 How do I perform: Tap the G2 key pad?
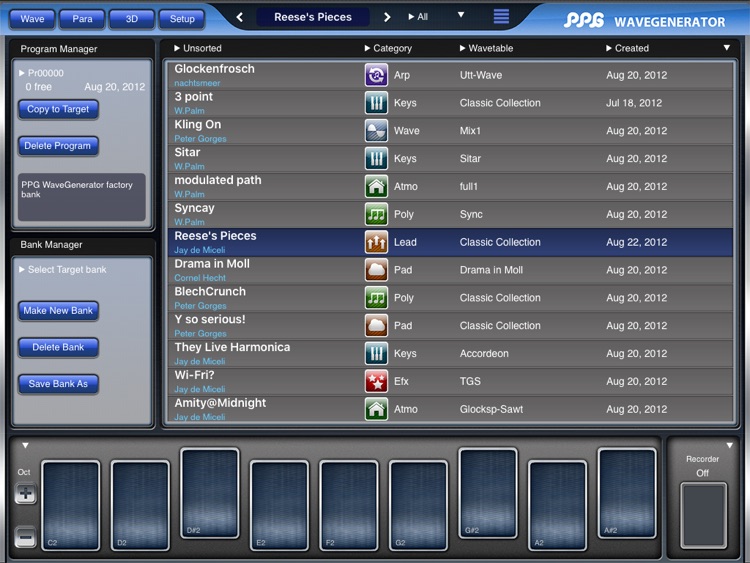click(419, 506)
